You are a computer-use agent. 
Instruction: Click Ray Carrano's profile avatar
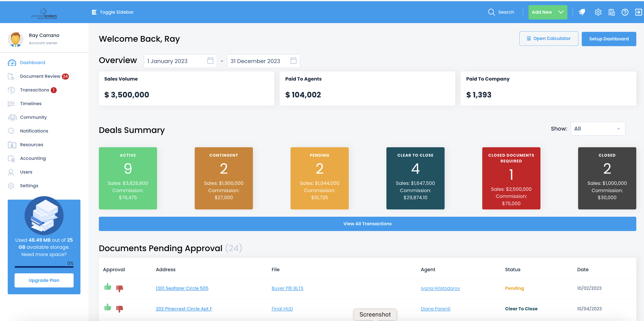15,39
